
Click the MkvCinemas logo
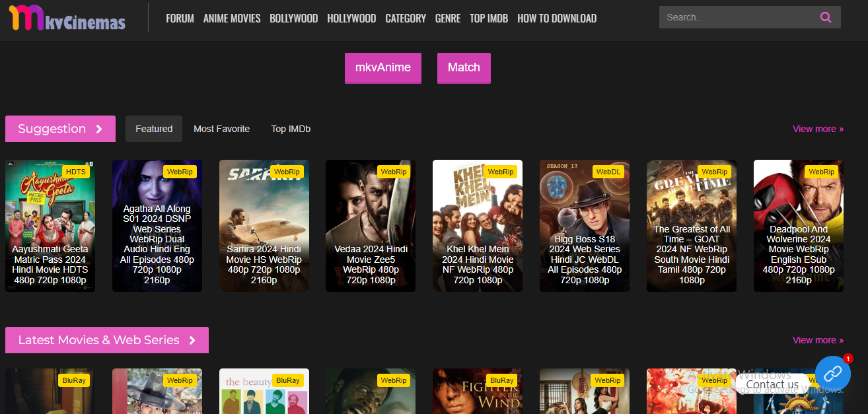67,17
